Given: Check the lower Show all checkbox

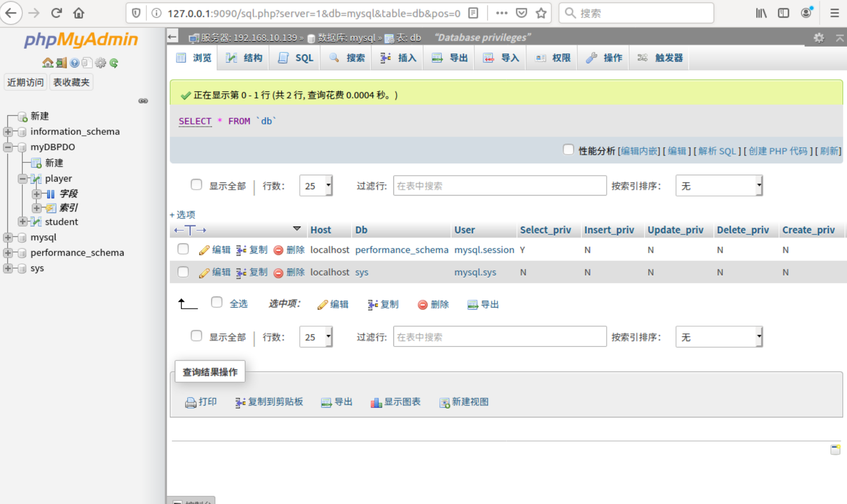Looking at the screenshot, I should coord(196,336).
